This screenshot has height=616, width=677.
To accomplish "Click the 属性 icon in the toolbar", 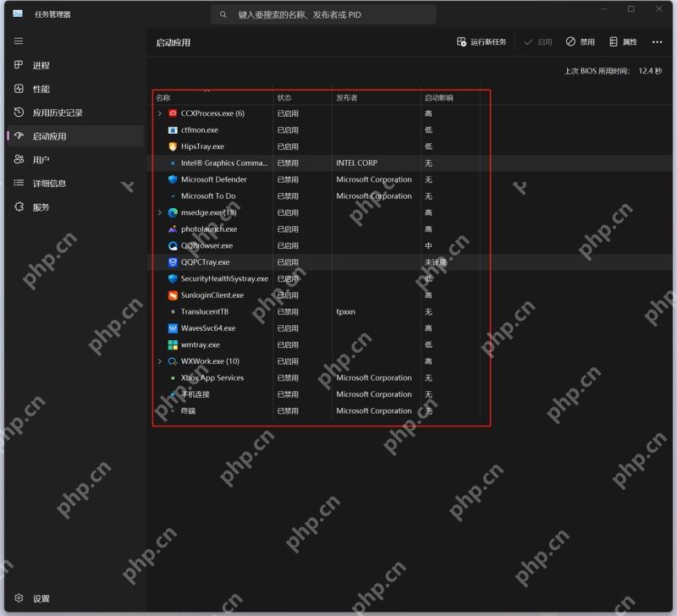I will 613,41.
